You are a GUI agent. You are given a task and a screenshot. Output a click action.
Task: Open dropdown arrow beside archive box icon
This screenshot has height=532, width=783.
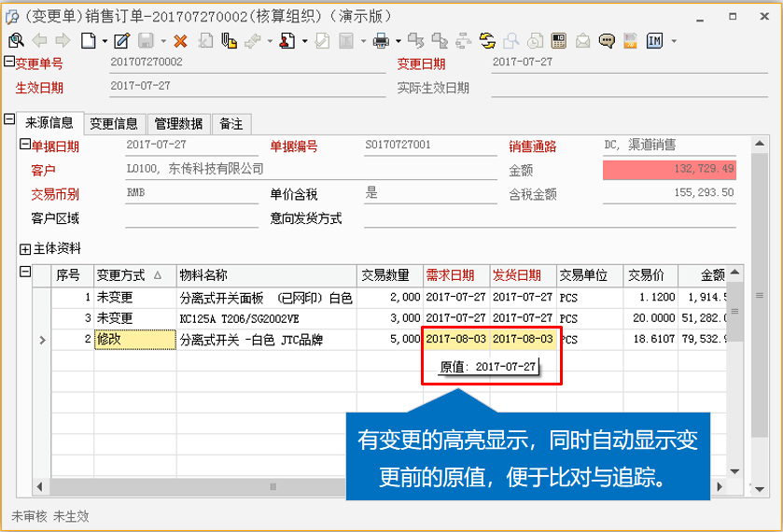click(x=363, y=41)
